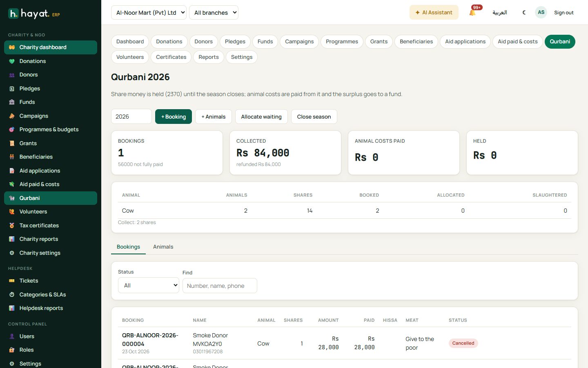588x368 pixels.
Task: Open the AS user avatar
Action: 541,12
